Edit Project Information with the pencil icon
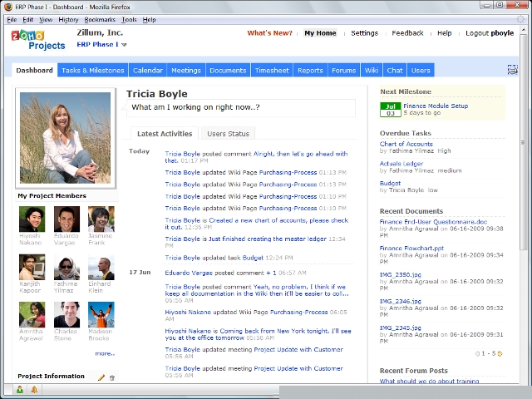This screenshot has width=532, height=399. pyautogui.click(x=101, y=377)
